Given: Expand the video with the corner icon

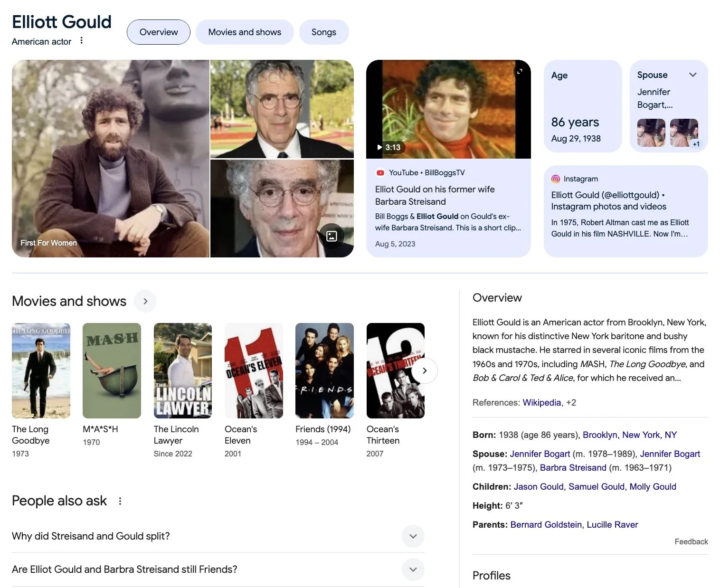Looking at the screenshot, I should pyautogui.click(x=520, y=71).
